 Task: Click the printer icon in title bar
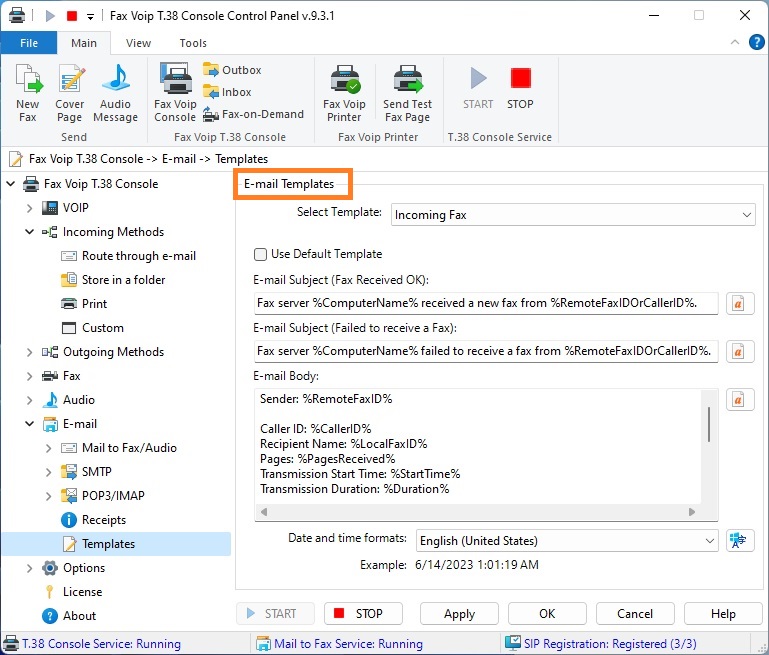tap(17, 16)
